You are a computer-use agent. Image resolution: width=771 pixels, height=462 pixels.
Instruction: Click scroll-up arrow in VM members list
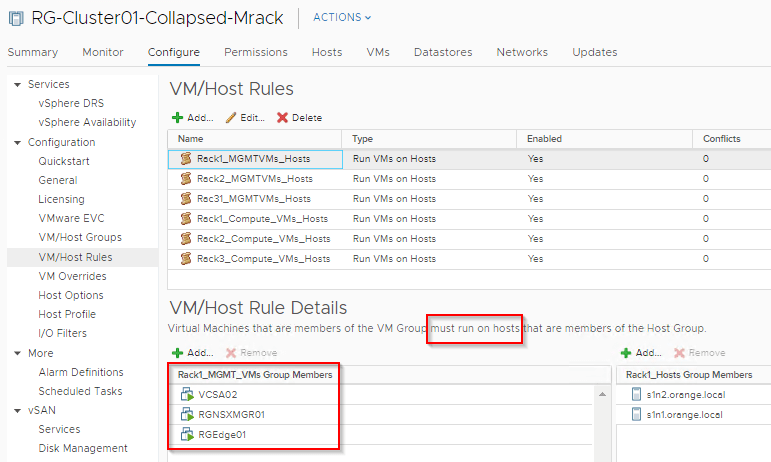pyautogui.click(x=602, y=394)
